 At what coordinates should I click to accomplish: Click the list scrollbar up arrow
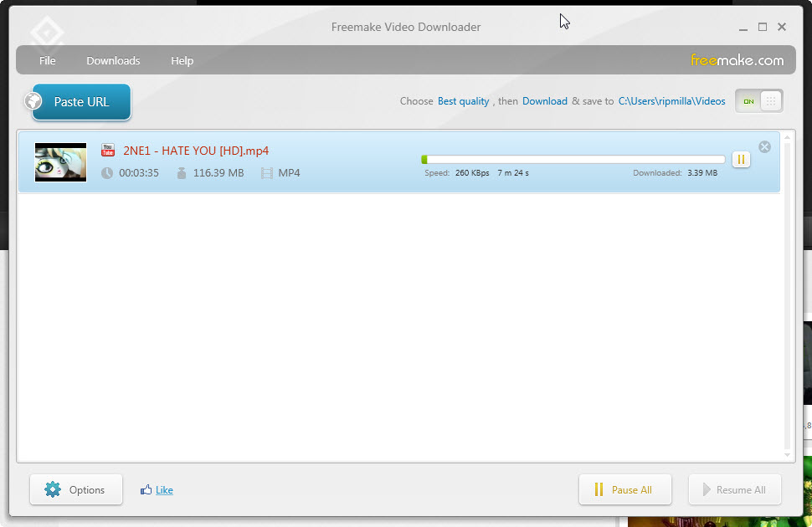coord(787,138)
